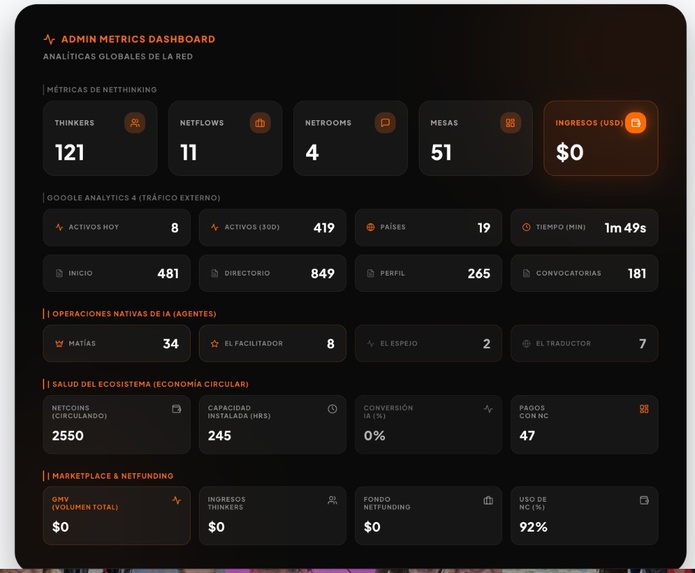Click the El Facilitador label
Screen dimensions: 695x573
[x=254, y=344]
